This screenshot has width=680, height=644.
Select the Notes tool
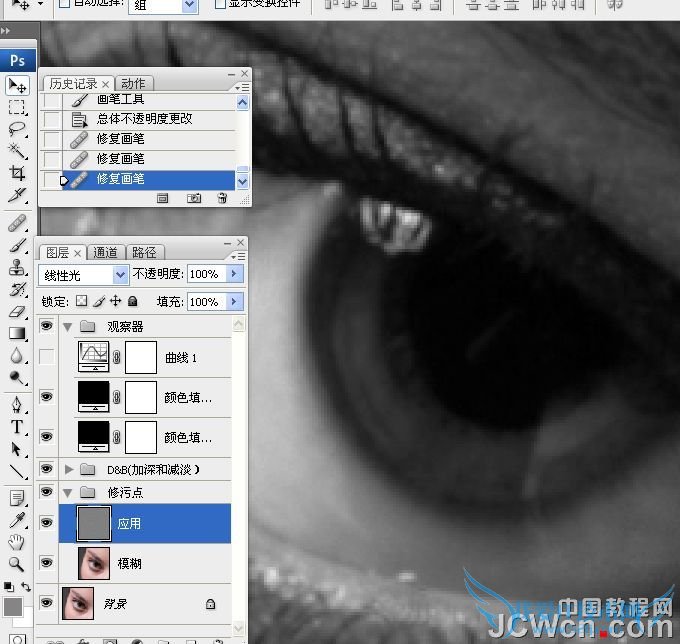[17, 498]
